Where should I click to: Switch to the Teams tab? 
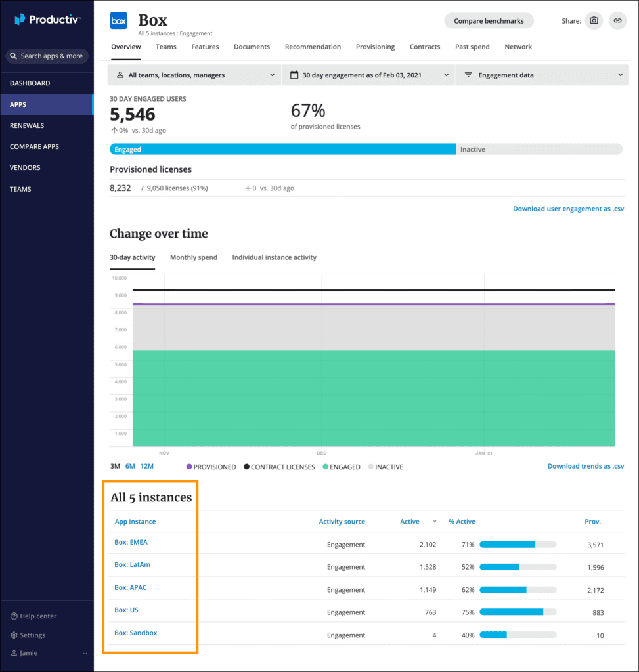pyautogui.click(x=166, y=47)
